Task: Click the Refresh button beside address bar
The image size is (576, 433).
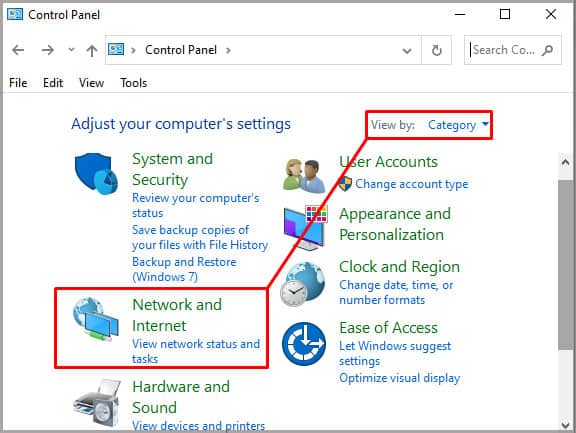Action: [x=436, y=50]
